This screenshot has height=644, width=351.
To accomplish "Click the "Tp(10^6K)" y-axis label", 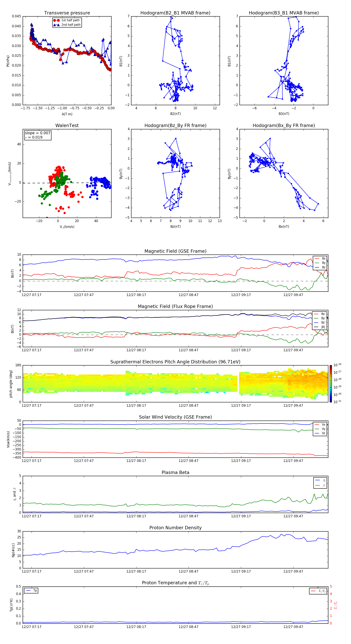I will point(11,605).
